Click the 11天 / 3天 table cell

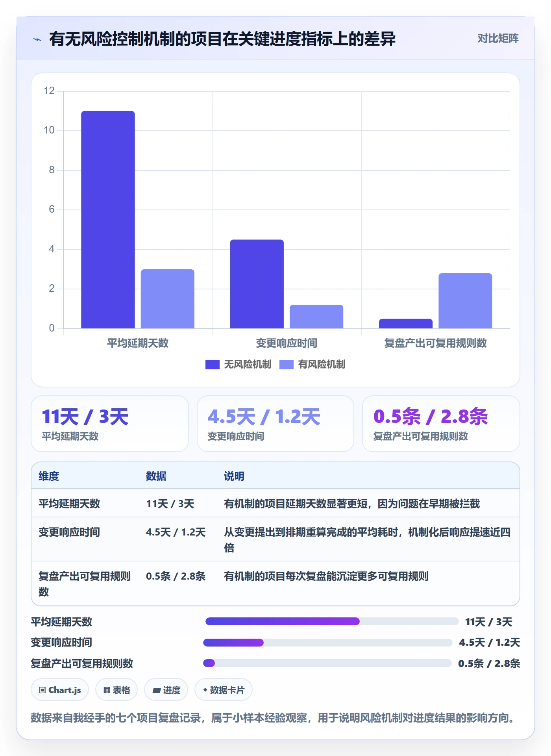coord(170,504)
